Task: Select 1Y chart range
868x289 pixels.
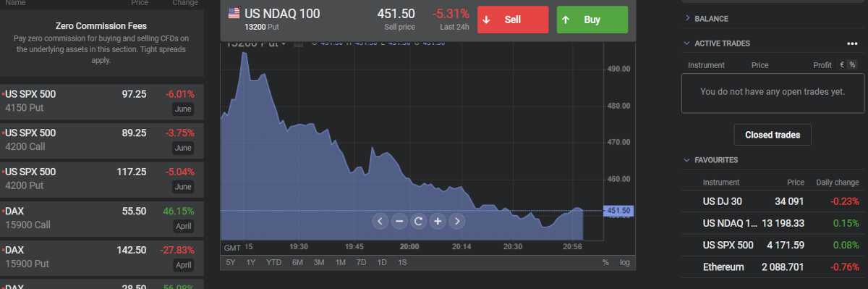Action: coord(251,262)
